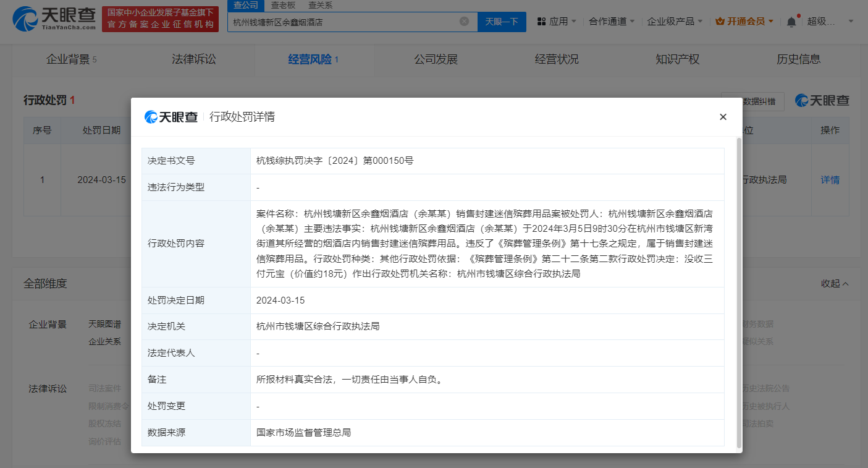Click the apps grid icon beside 应用
Image resolution: width=868 pixels, height=468 pixels.
point(541,20)
